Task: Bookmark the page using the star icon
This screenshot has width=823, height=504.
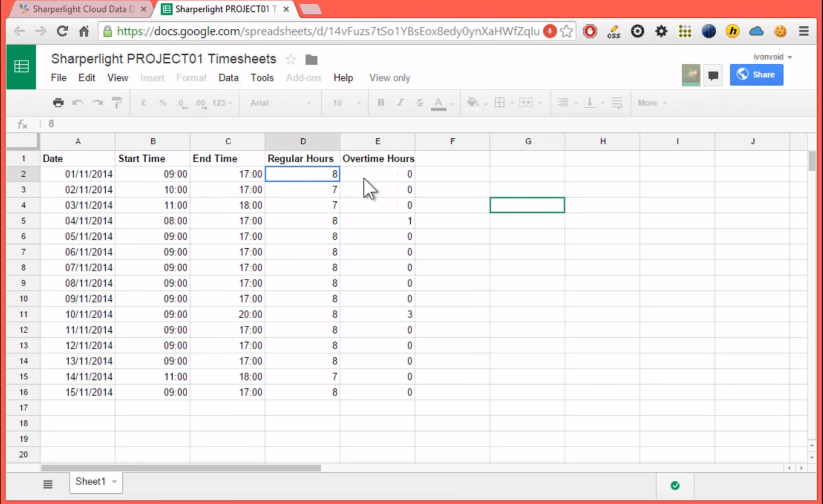Action: [566, 31]
